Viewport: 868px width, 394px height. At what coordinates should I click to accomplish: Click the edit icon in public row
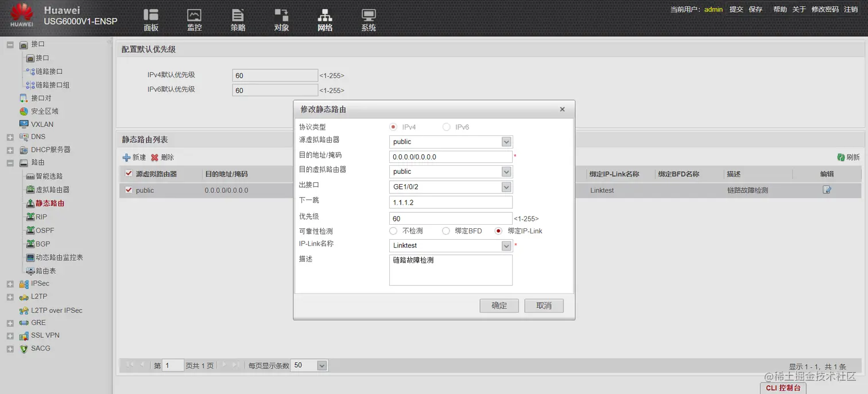click(827, 190)
